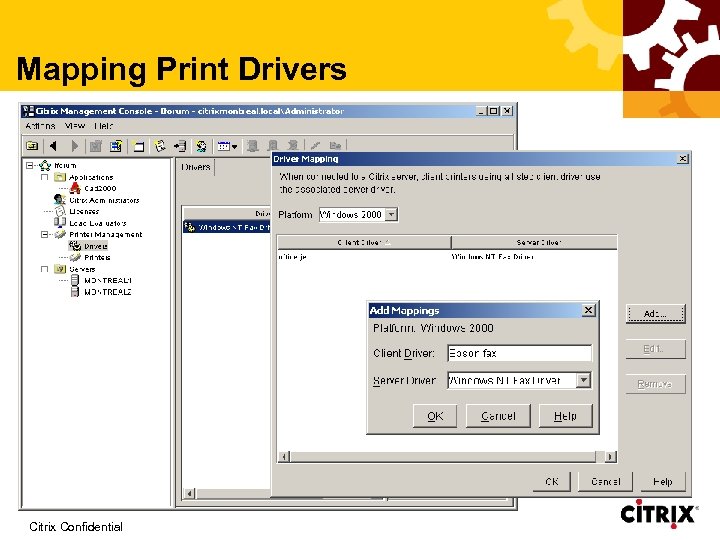Viewport: 720px width, 540px height.
Task: Open the Server Driver dropdown arrow
Action: coord(583,380)
